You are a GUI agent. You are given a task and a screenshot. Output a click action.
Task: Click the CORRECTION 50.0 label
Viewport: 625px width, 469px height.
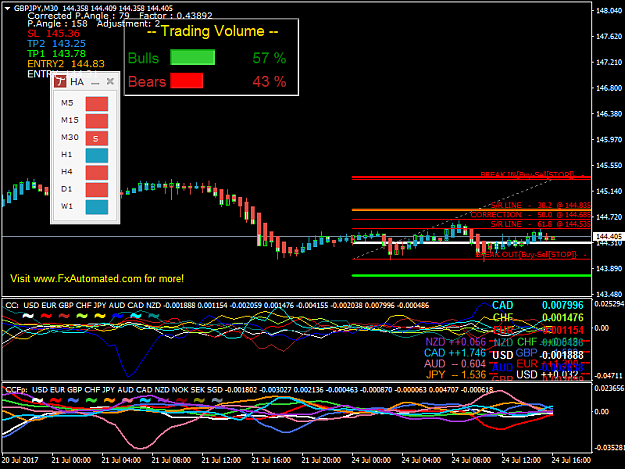coord(531,215)
